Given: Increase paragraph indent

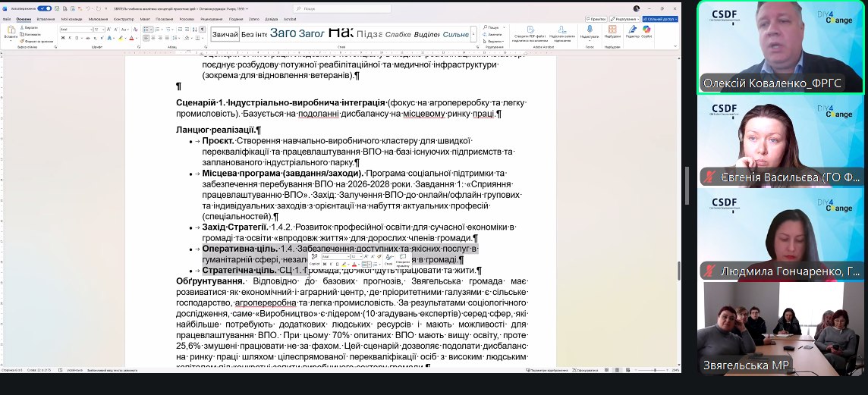Looking at the screenshot, I should 187,30.
